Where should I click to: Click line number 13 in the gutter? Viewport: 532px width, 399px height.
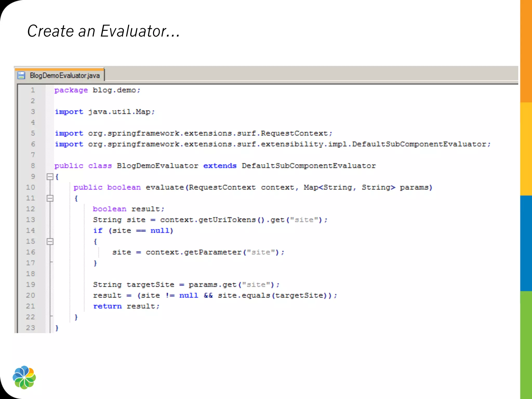(x=30, y=220)
